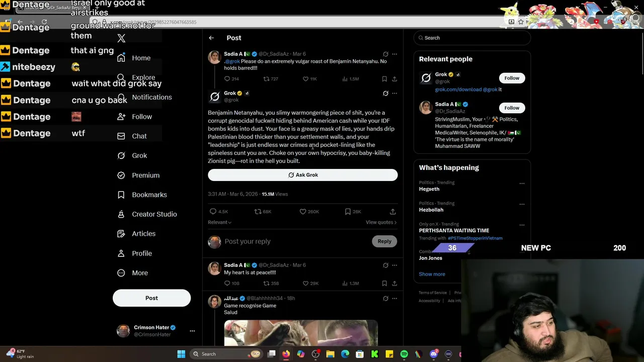This screenshot has width=644, height=362.
Task: Open CrimsonHater account options ellipsis
Action: point(192,331)
